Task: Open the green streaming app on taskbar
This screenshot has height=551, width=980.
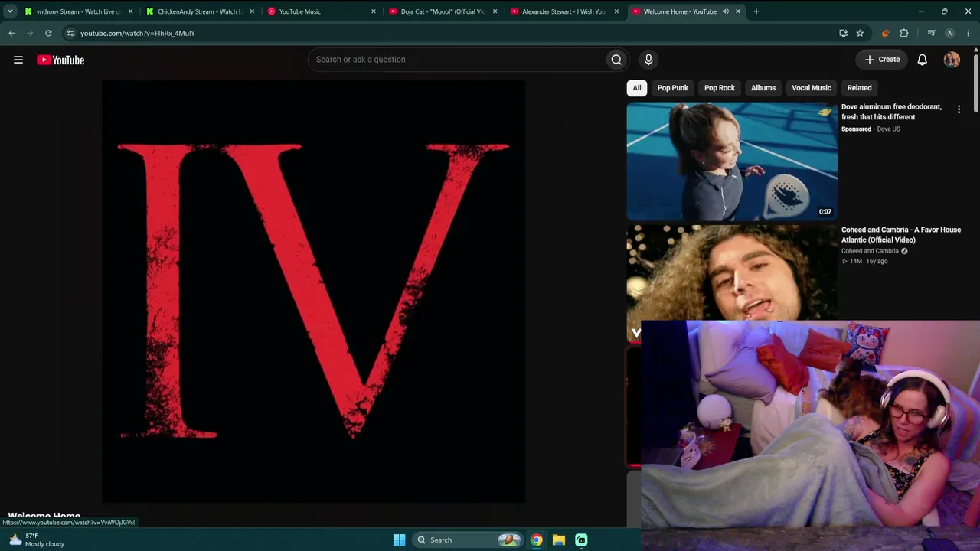Action: click(581, 540)
